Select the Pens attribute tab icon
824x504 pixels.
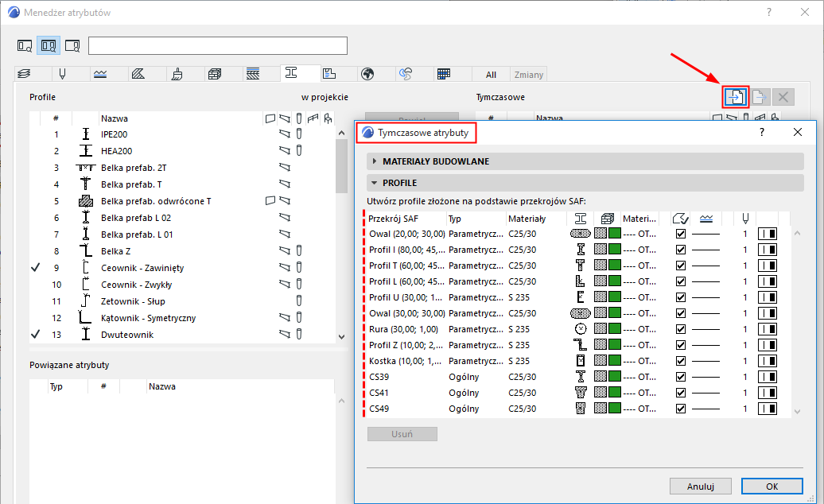(61, 75)
